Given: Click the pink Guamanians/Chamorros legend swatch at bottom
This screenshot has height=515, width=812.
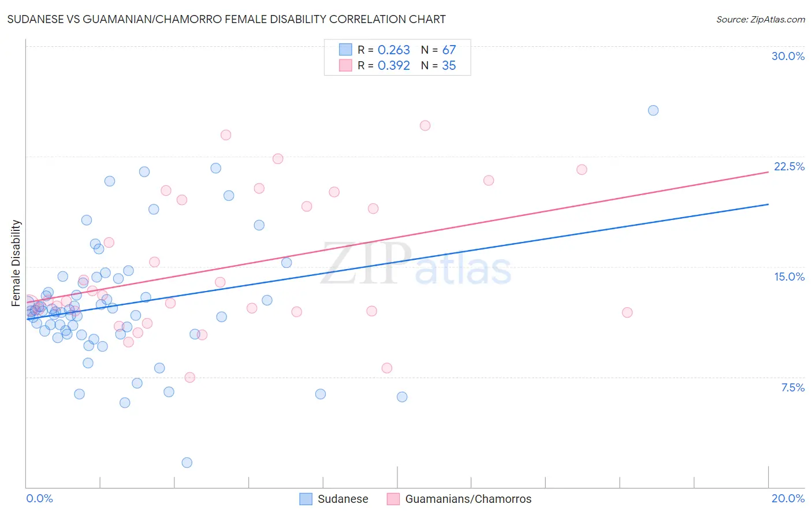Looking at the screenshot, I should [393, 499].
